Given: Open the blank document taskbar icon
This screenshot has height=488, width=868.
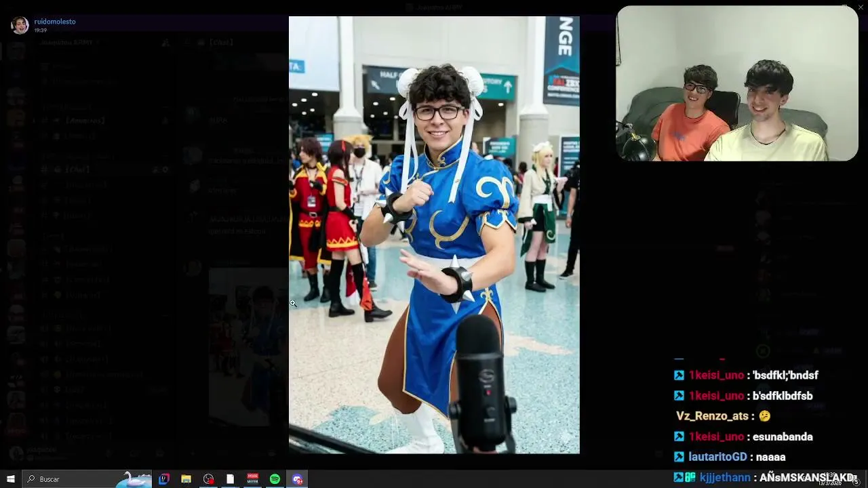Looking at the screenshot, I should coord(230,479).
